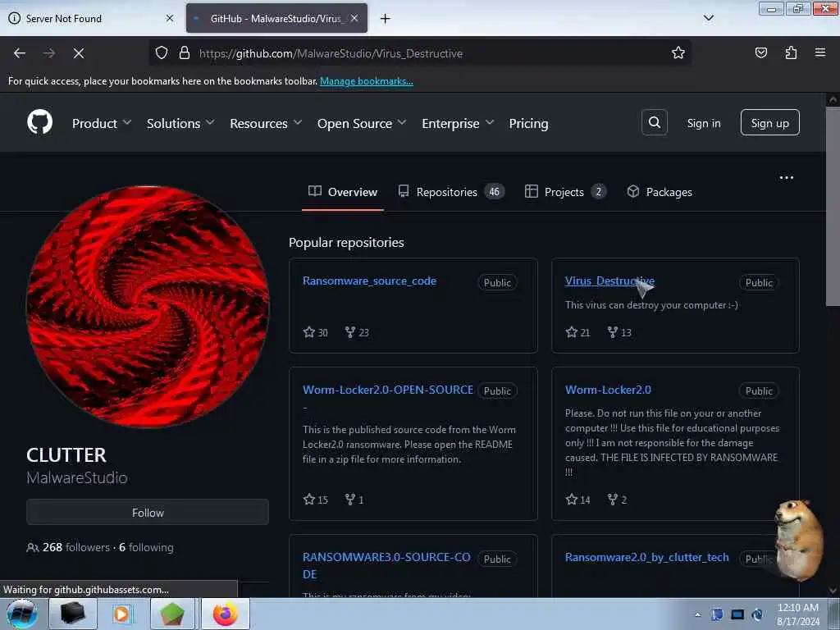The height and width of the screenshot is (630, 840).
Task: Expand the Solutions navigation dropdown
Action: [x=180, y=123]
